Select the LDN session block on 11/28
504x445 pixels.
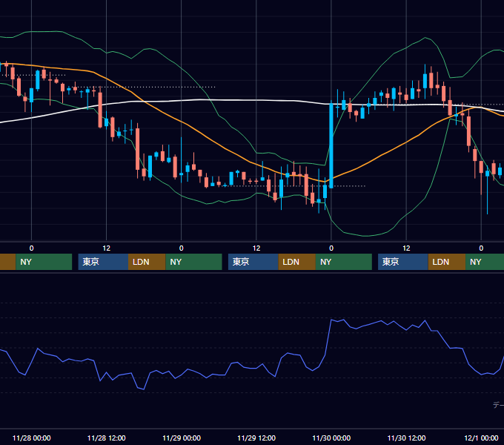(x=147, y=262)
